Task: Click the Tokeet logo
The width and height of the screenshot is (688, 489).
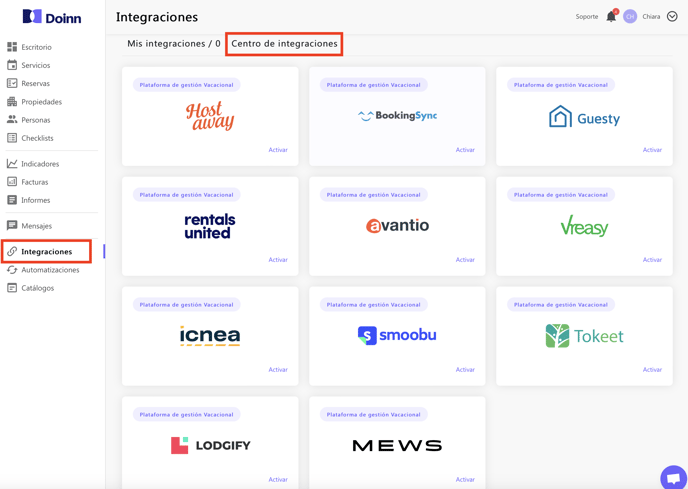Action: pos(584,336)
